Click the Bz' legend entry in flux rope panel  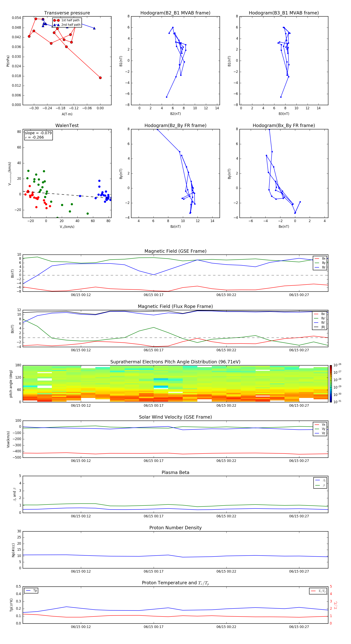(x=320, y=323)
